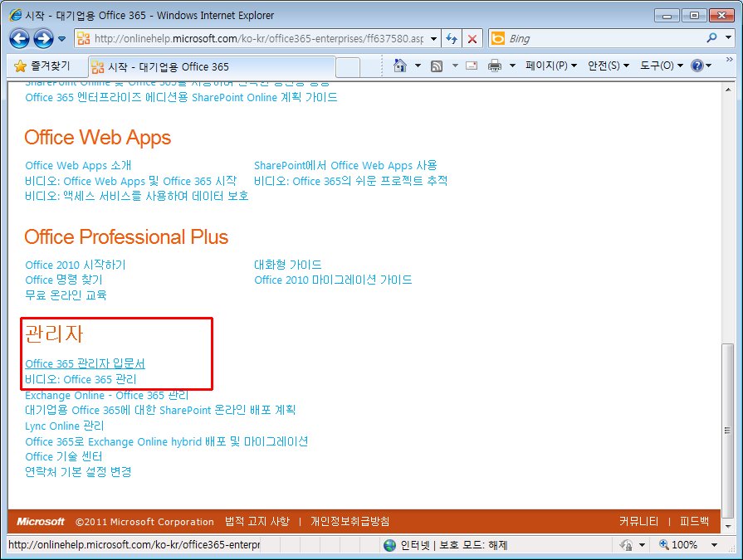Stop loading with the red X icon
This screenshot has width=743, height=560.
tap(472, 39)
